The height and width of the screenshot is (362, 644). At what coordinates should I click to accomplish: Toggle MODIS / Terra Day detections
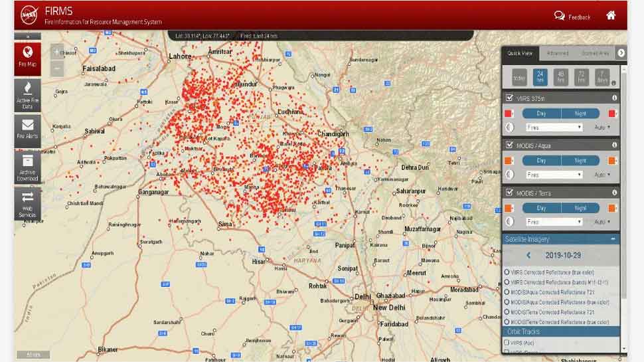point(541,209)
